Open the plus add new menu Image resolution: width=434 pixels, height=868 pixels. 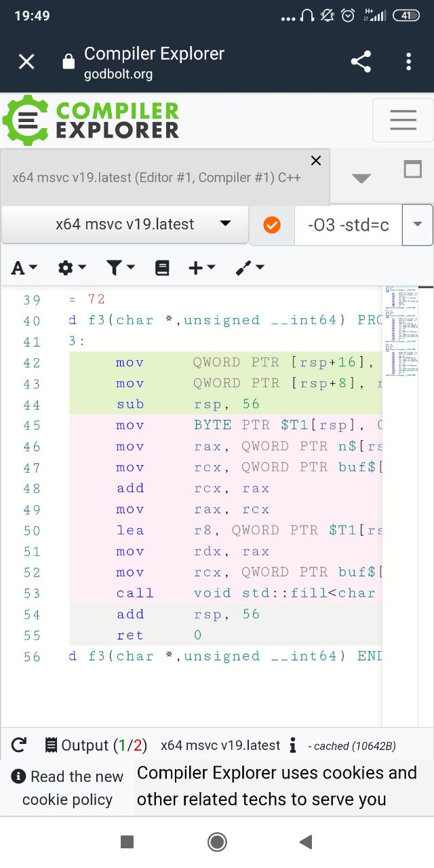coord(201,268)
